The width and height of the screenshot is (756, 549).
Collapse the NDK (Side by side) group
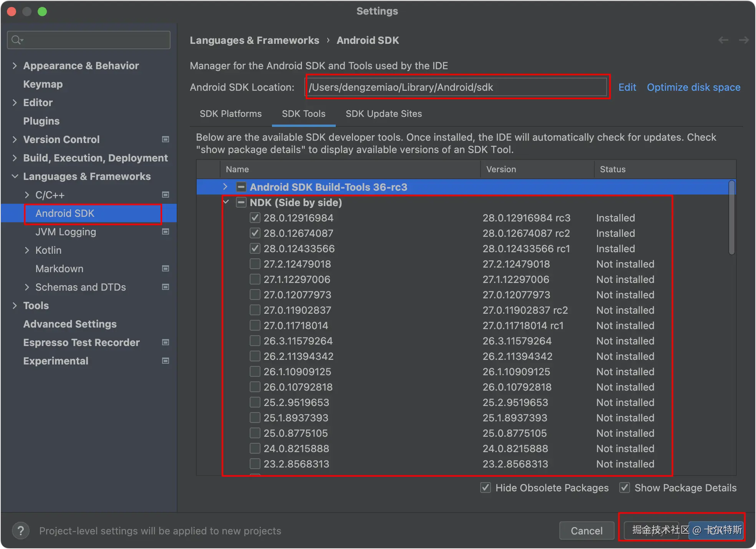click(x=226, y=202)
